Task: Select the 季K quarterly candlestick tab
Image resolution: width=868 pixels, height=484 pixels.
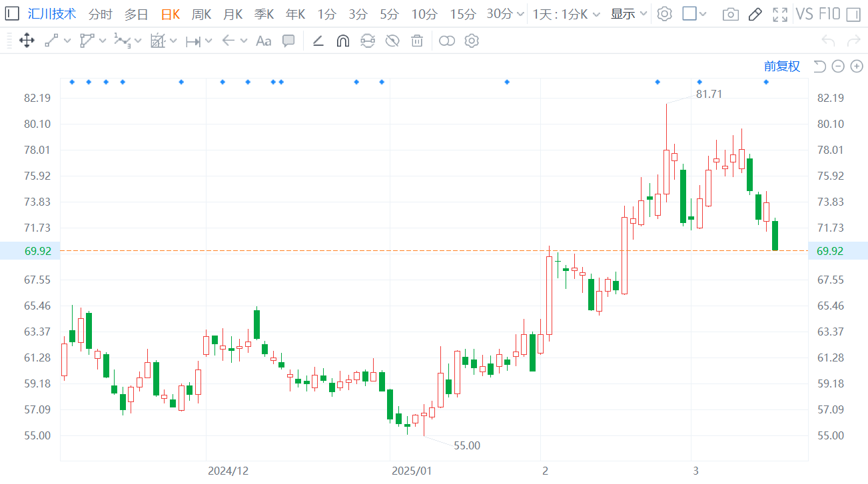Action: [x=264, y=13]
